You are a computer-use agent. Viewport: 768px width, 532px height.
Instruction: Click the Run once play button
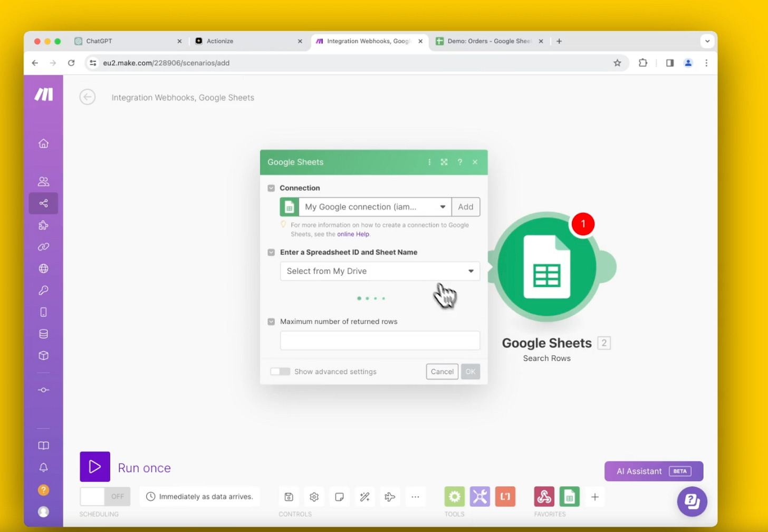coord(95,467)
